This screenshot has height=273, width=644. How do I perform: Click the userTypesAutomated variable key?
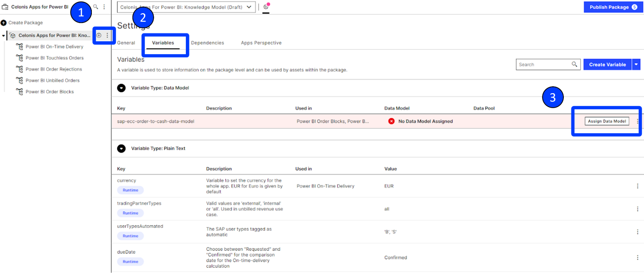click(140, 226)
